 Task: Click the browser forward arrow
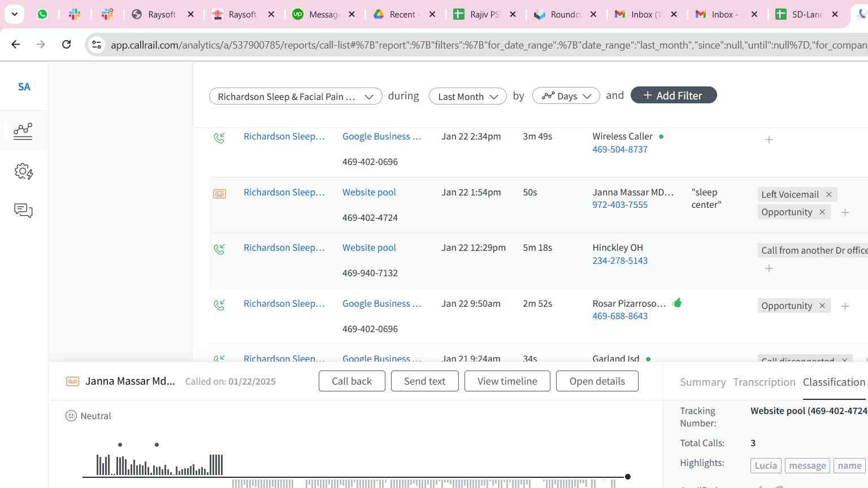point(41,44)
